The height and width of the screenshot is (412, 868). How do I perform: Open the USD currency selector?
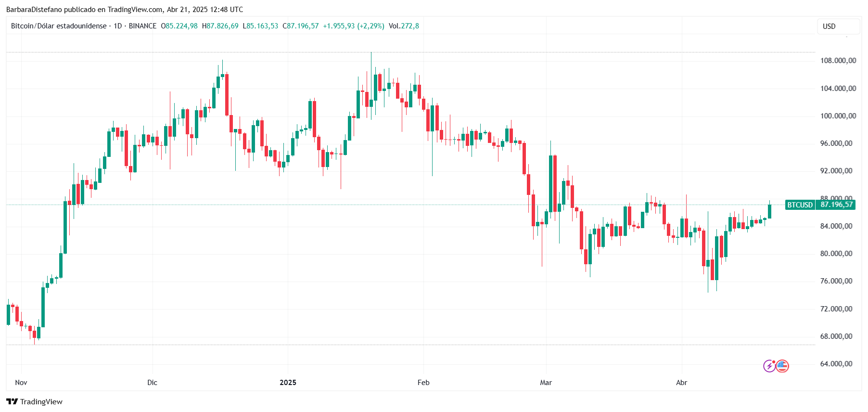[x=838, y=26]
